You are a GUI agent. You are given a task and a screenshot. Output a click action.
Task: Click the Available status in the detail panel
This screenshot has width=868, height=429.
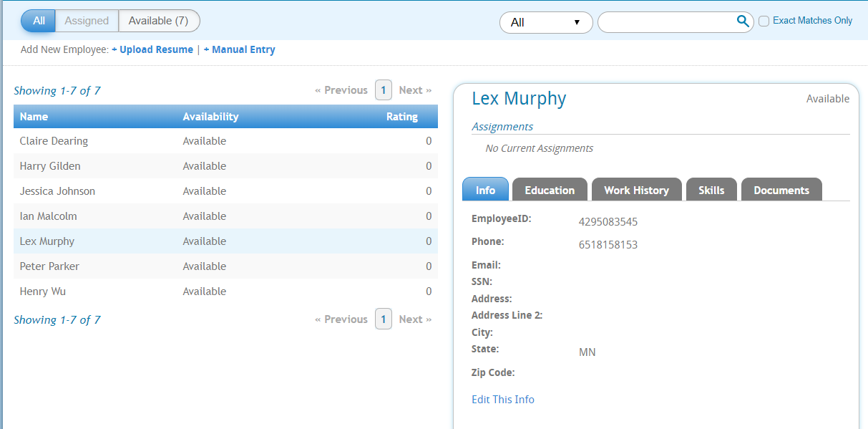point(828,99)
